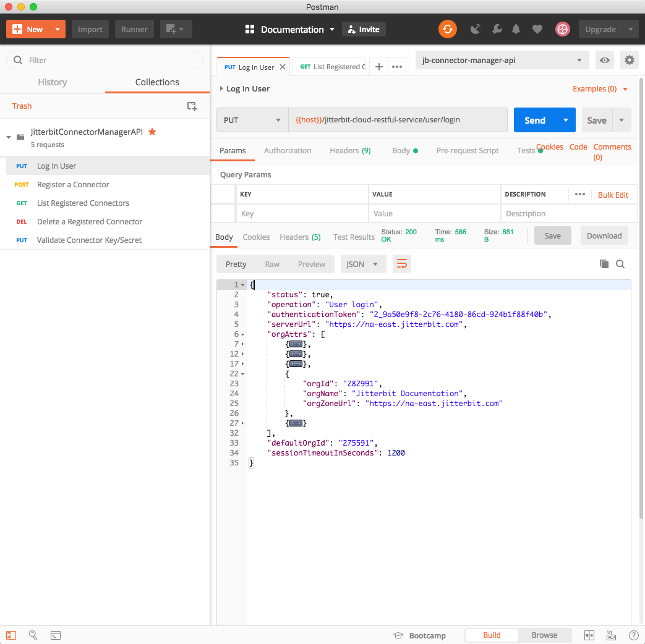Toggle line wrap in response
Screen dimensions: 645x644
(401, 264)
